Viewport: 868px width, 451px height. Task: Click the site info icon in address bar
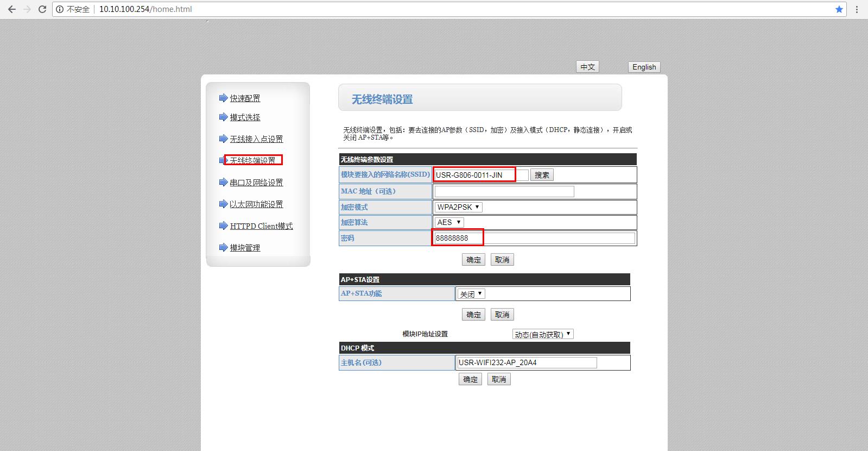click(x=60, y=9)
